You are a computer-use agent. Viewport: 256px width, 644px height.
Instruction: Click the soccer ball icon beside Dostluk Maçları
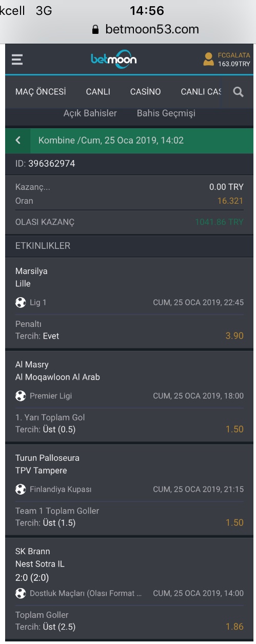[x=21, y=593]
